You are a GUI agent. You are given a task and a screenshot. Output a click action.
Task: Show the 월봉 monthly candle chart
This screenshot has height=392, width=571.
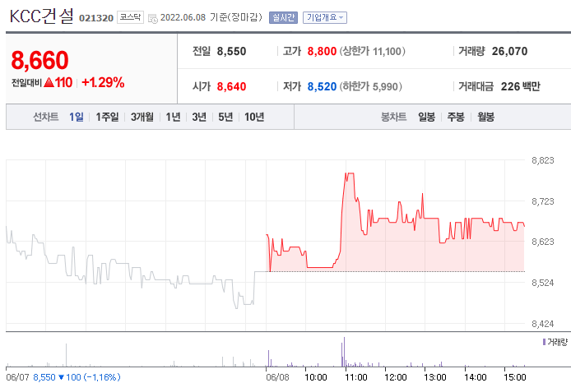click(485, 117)
